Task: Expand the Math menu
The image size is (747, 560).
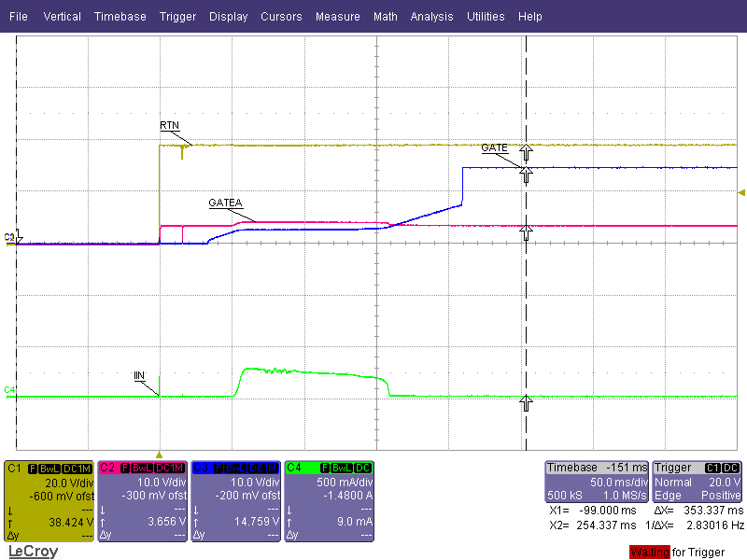Action: (385, 17)
